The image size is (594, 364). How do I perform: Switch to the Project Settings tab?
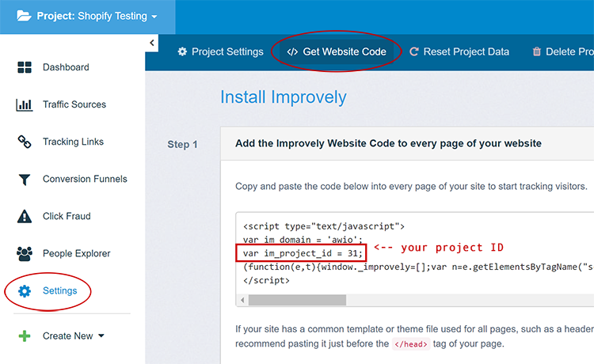[x=220, y=52]
